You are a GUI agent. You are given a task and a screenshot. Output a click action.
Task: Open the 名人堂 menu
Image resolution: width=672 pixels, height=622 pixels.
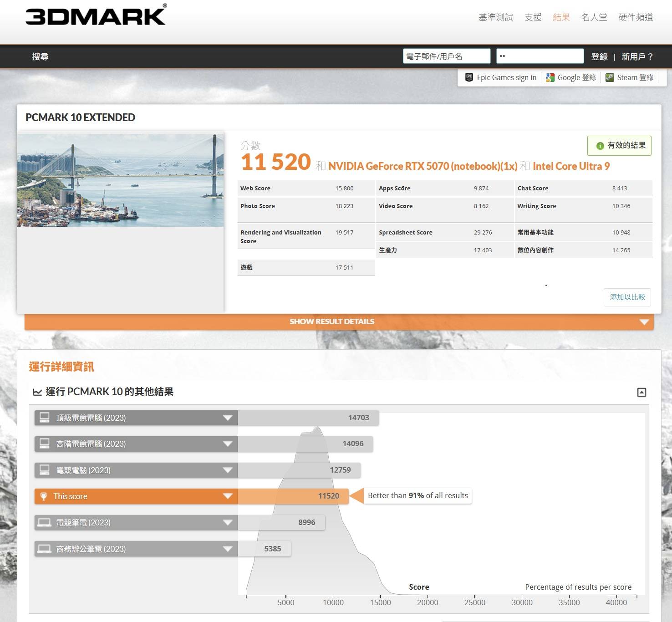coord(594,17)
